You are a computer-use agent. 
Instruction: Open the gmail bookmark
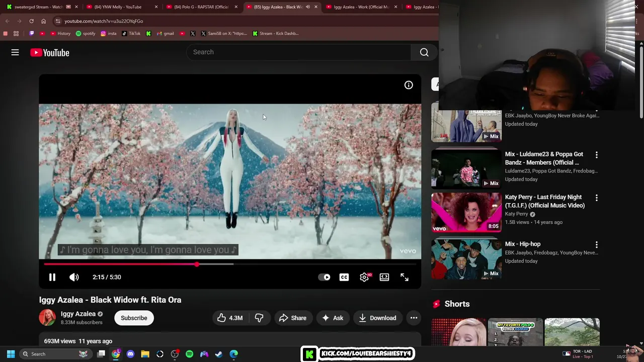point(166,34)
